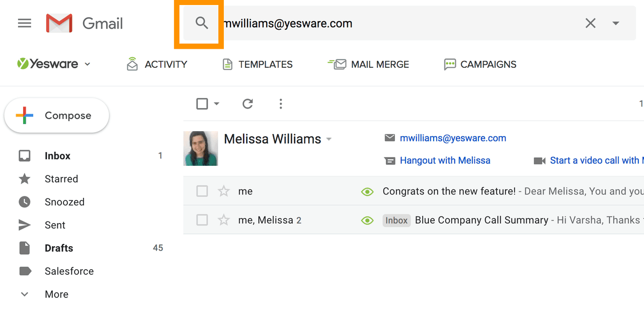644x315 pixels.
Task: Toggle the select-all checkbox
Action: tap(202, 104)
